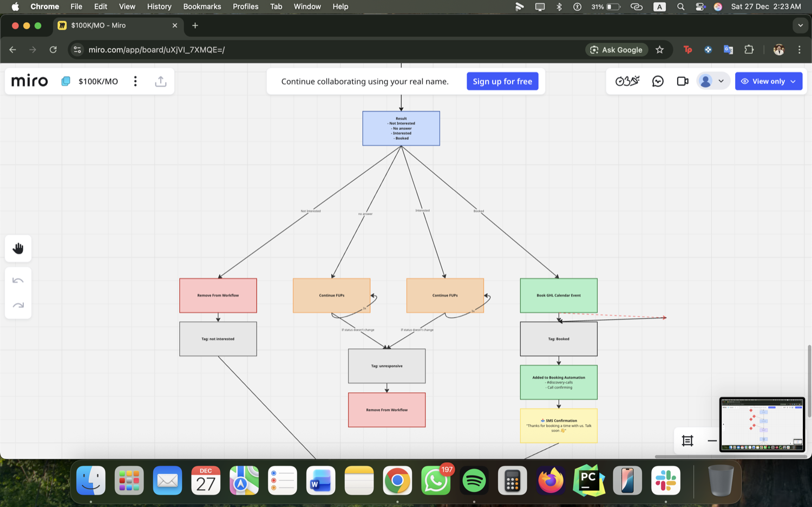The image size is (812, 507).
Task: View site information icon in address bar
Action: coord(77,50)
